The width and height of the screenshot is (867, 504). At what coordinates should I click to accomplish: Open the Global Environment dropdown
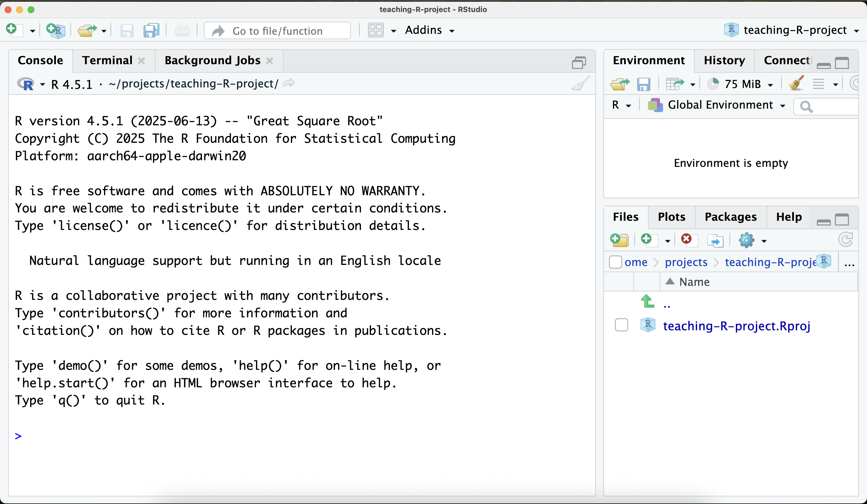(x=717, y=105)
